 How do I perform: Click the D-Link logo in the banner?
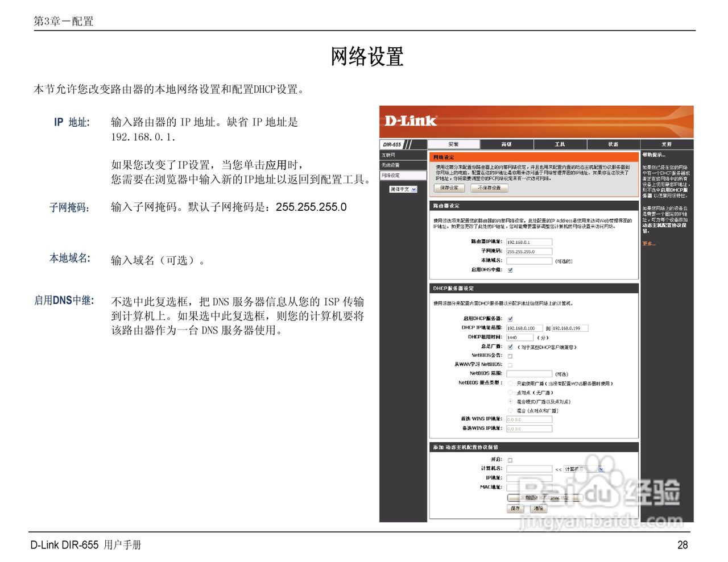410,120
